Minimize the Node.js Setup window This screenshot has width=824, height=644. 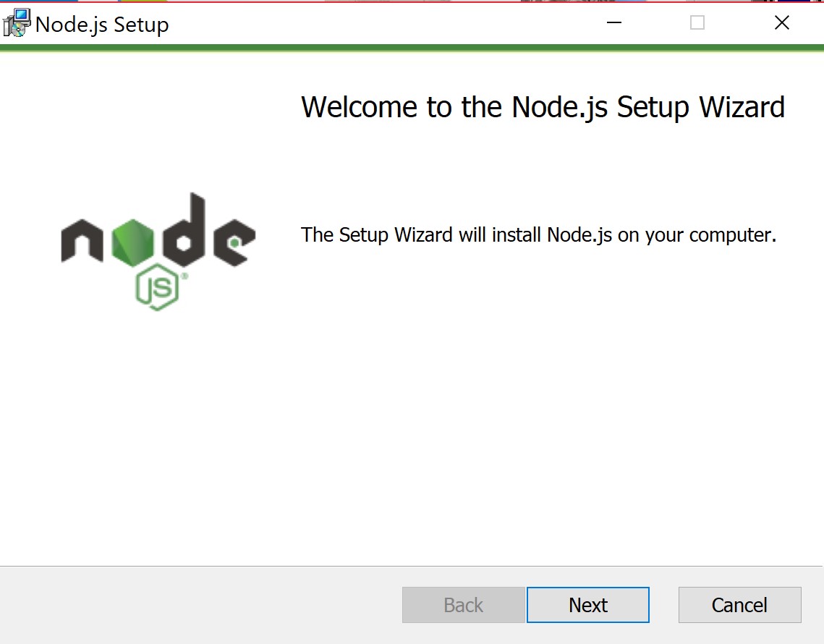point(613,22)
